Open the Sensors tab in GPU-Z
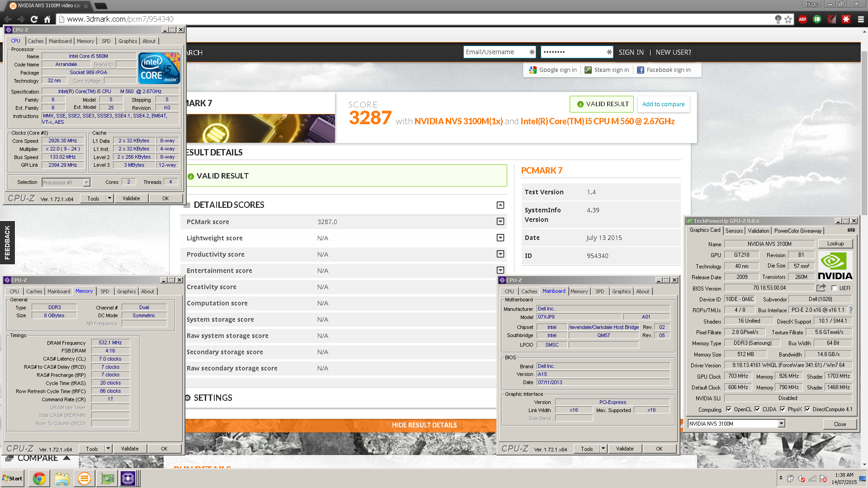868x488 pixels. click(x=734, y=231)
